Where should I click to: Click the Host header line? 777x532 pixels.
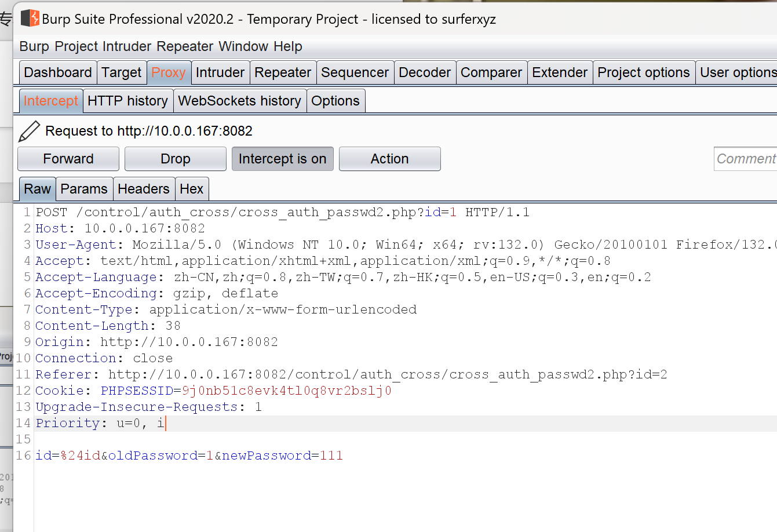click(x=121, y=228)
